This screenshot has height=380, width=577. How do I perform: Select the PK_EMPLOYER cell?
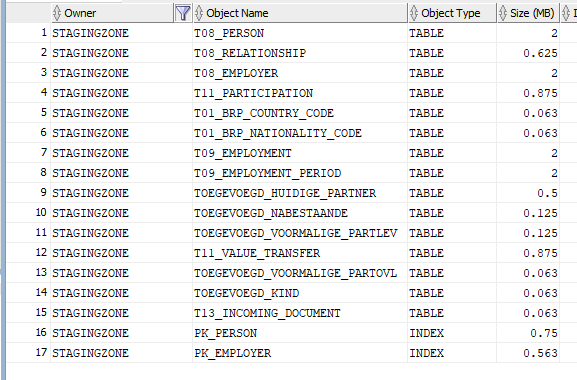pyautogui.click(x=300, y=353)
